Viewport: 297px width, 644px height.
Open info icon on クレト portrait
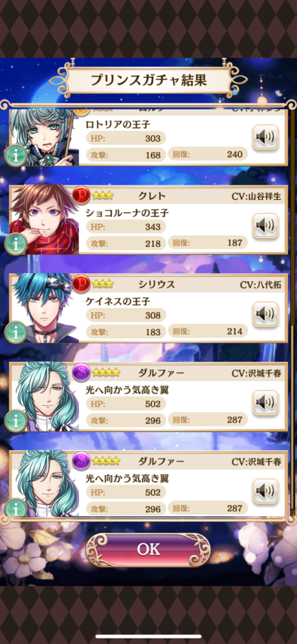click(x=16, y=244)
